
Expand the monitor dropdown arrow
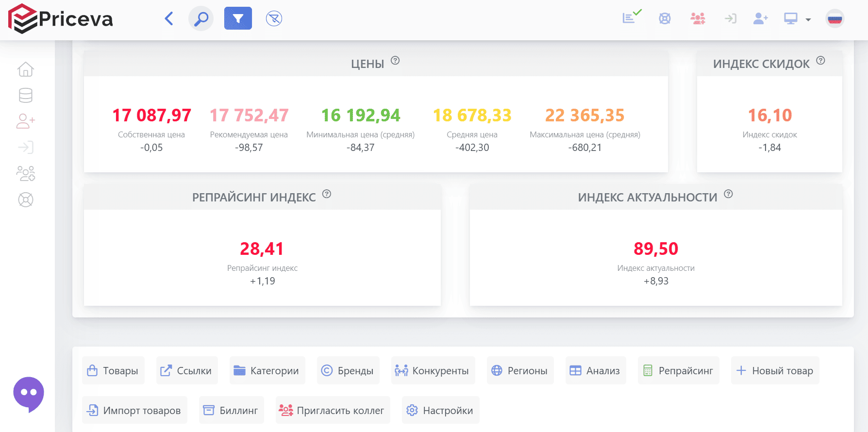click(x=808, y=20)
